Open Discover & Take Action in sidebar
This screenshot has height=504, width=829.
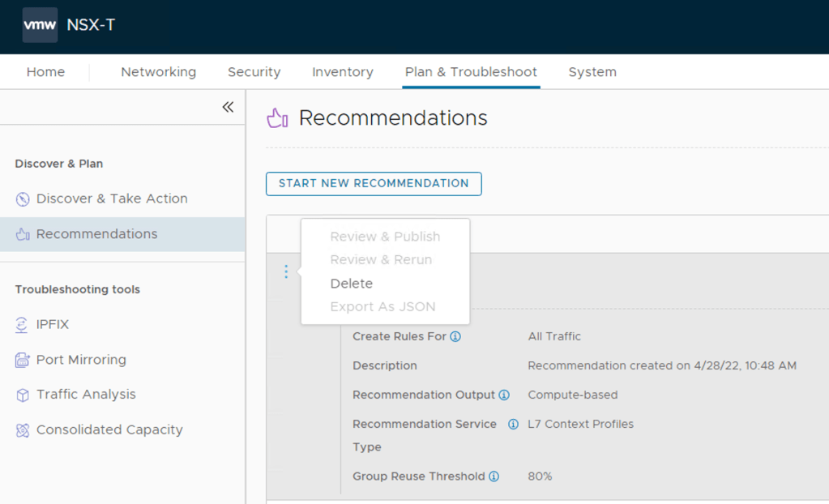coord(112,199)
